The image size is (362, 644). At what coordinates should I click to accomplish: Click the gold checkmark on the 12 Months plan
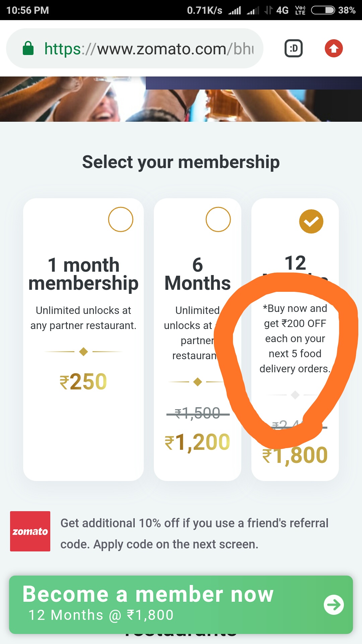[x=311, y=221]
